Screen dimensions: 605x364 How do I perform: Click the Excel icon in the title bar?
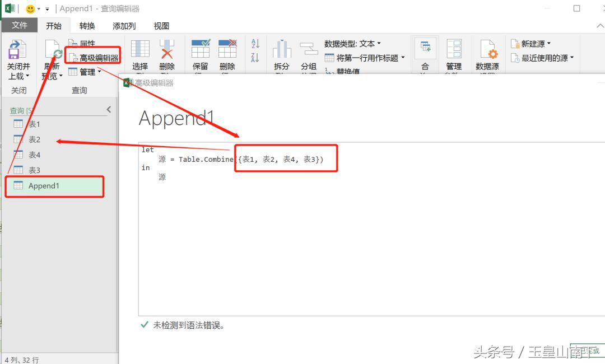[10, 8]
